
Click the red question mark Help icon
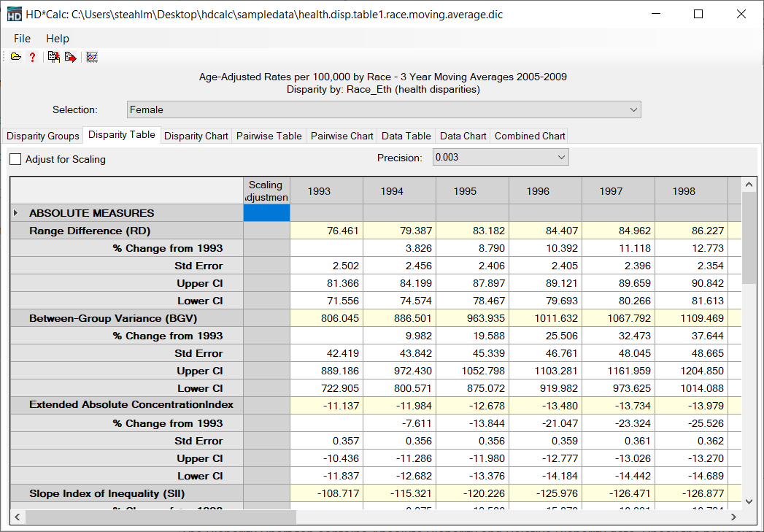tap(32, 56)
